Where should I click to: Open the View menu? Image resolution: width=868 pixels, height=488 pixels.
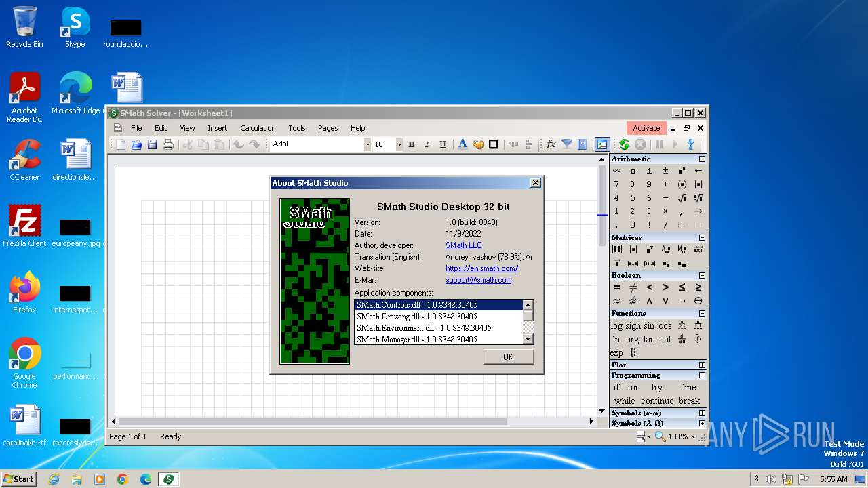187,128
